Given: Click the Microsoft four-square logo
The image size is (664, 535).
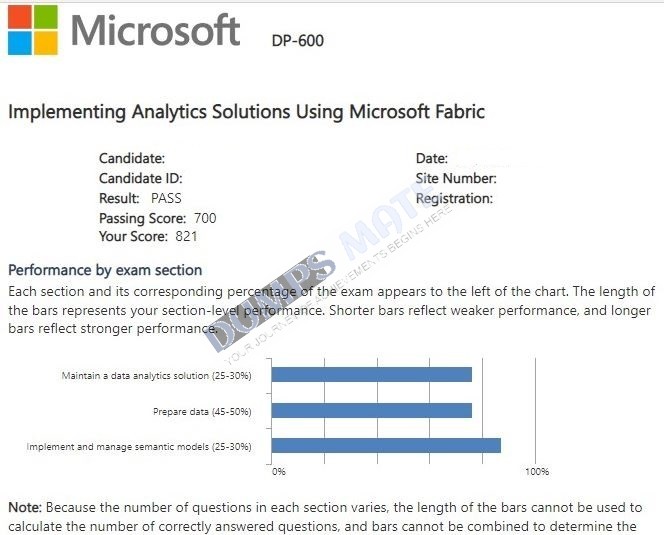Looking at the screenshot, I should click(33, 30).
